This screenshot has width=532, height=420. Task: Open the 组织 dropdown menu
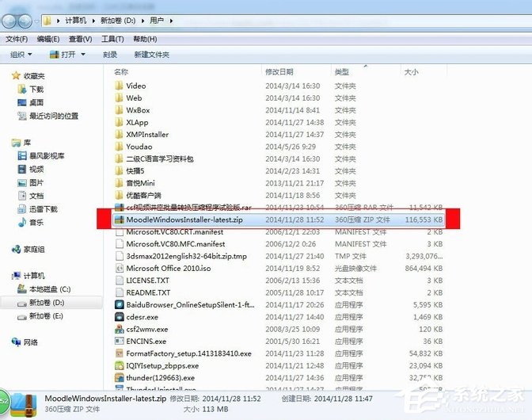point(21,55)
